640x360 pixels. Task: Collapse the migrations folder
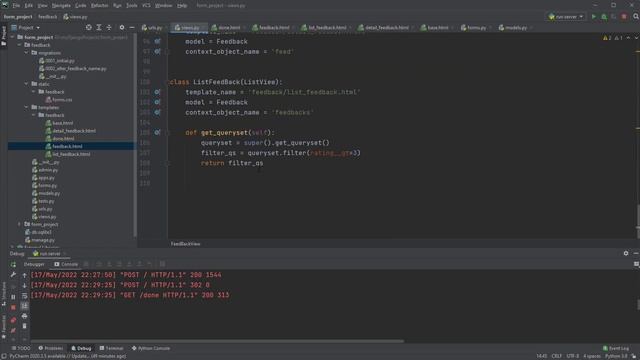[27, 53]
